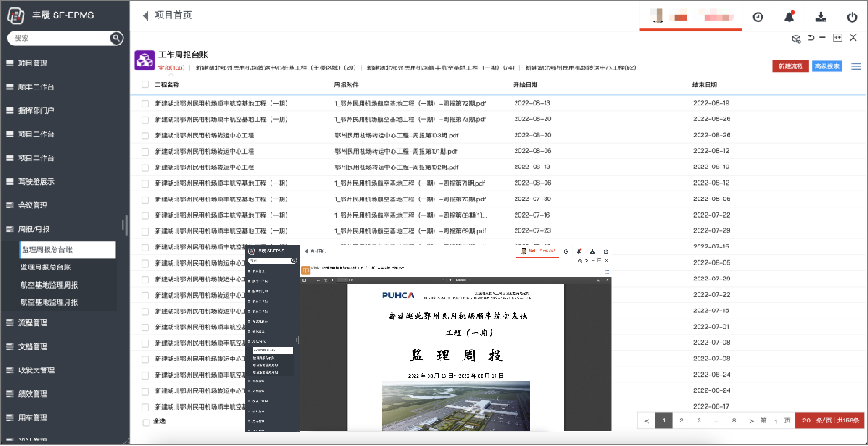Click the search magnifier icon in sidebar
Viewport: 868px width, 446px height.
click(x=116, y=38)
